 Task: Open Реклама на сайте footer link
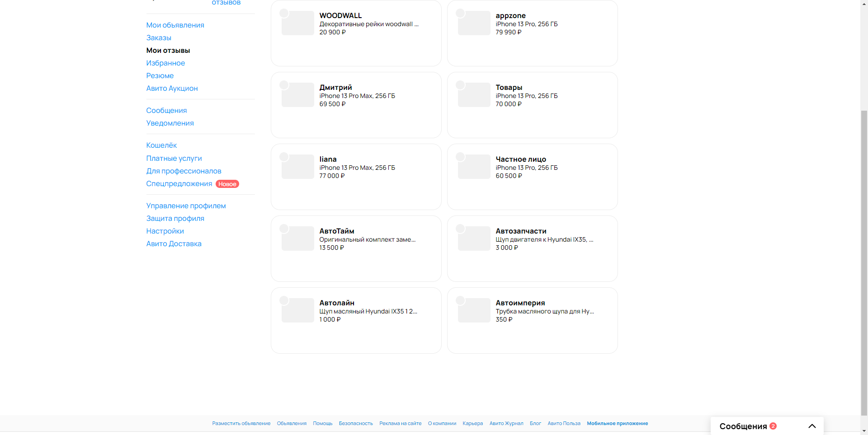point(401,423)
